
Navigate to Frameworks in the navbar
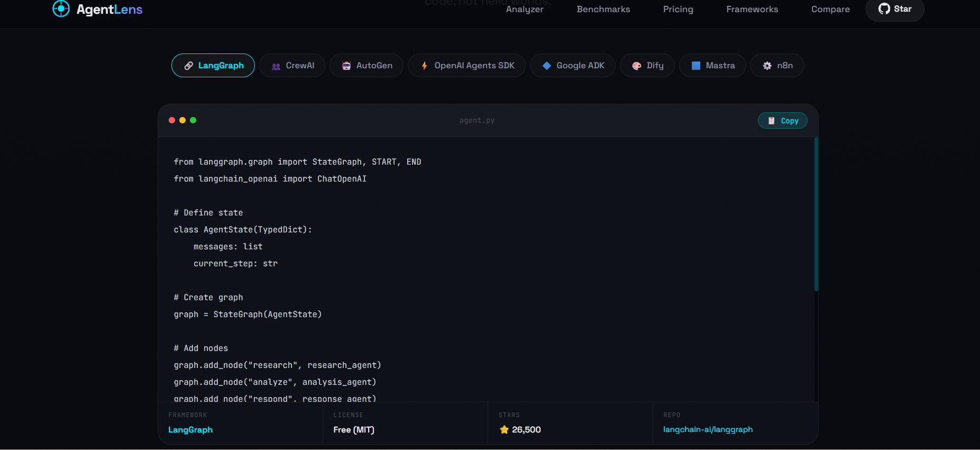pos(752,9)
